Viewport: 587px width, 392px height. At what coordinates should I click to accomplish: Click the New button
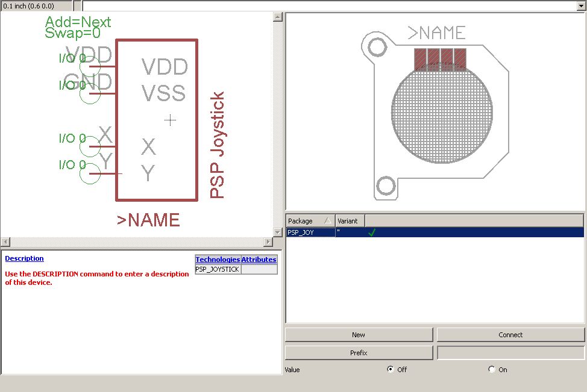pyautogui.click(x=359, y=335)
